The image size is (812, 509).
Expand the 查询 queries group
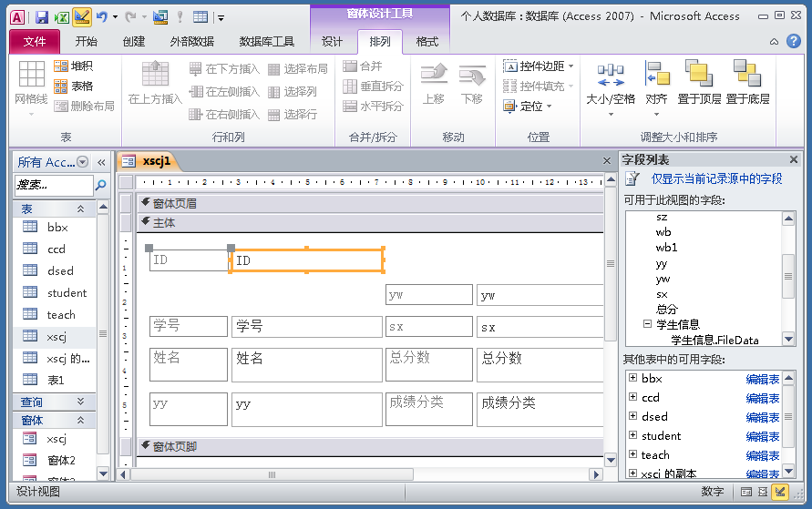80,402
